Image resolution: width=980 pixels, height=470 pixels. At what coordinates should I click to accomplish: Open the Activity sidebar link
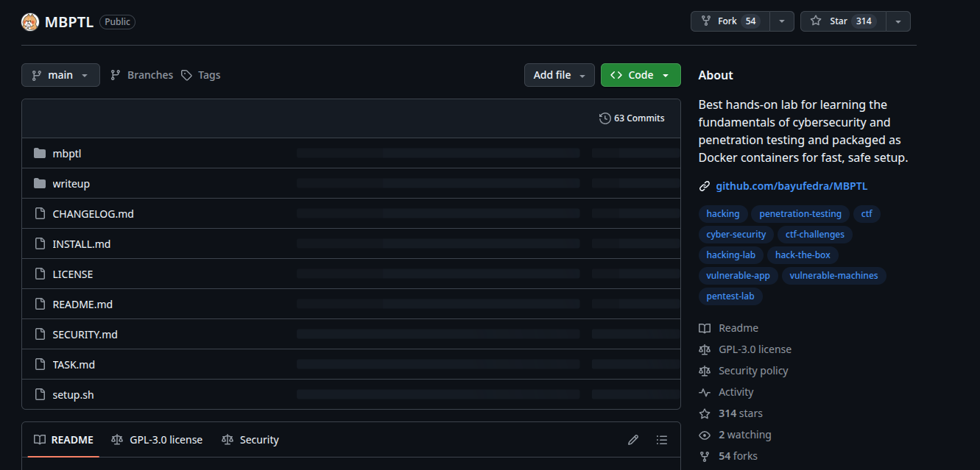[x=726, y=392]
